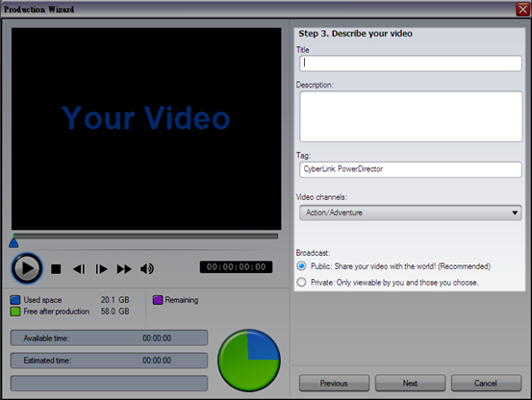This screenshot has height=400, width=532.
Task: Click the Step 3. Describe your video heading
Action: 355,34
